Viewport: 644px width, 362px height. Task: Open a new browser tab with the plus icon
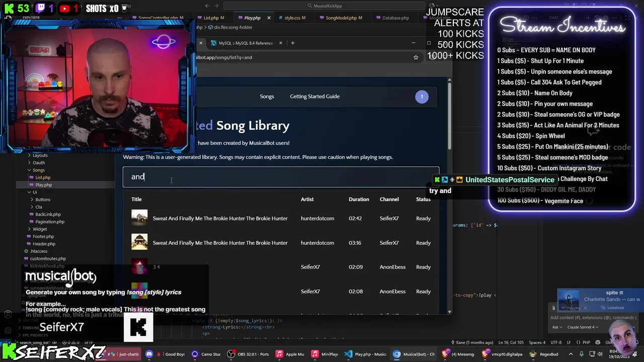pos(292,43)
